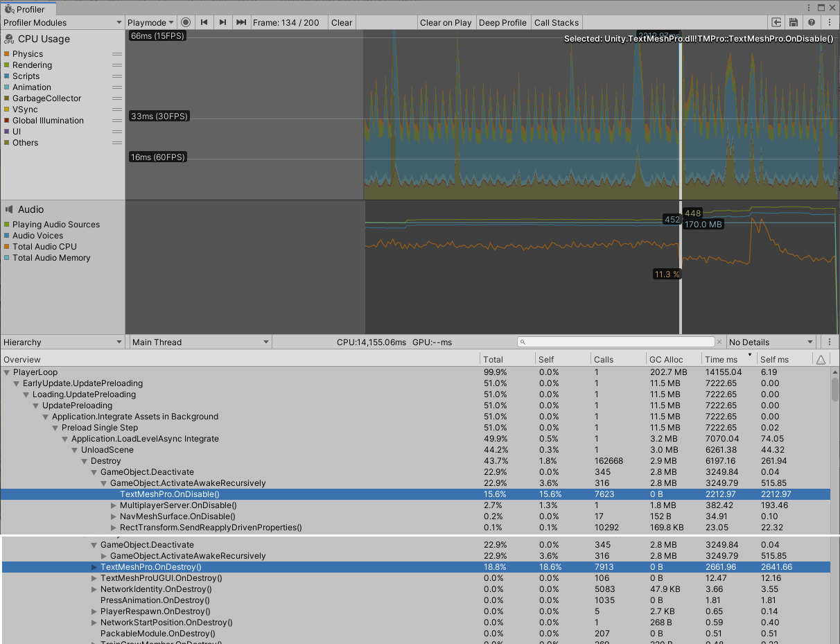
Task: Click the Clear on Play button
Action: coord(446,22)
